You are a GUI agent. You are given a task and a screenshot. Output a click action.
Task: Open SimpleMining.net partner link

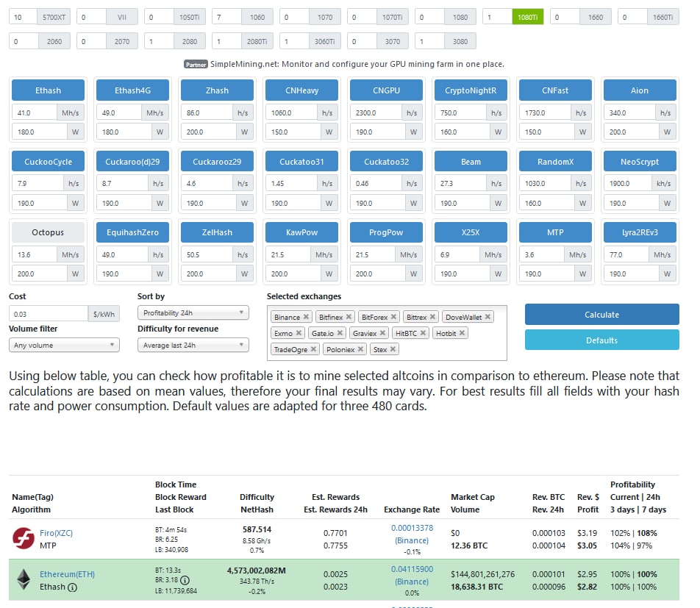[x=357, y=64]
